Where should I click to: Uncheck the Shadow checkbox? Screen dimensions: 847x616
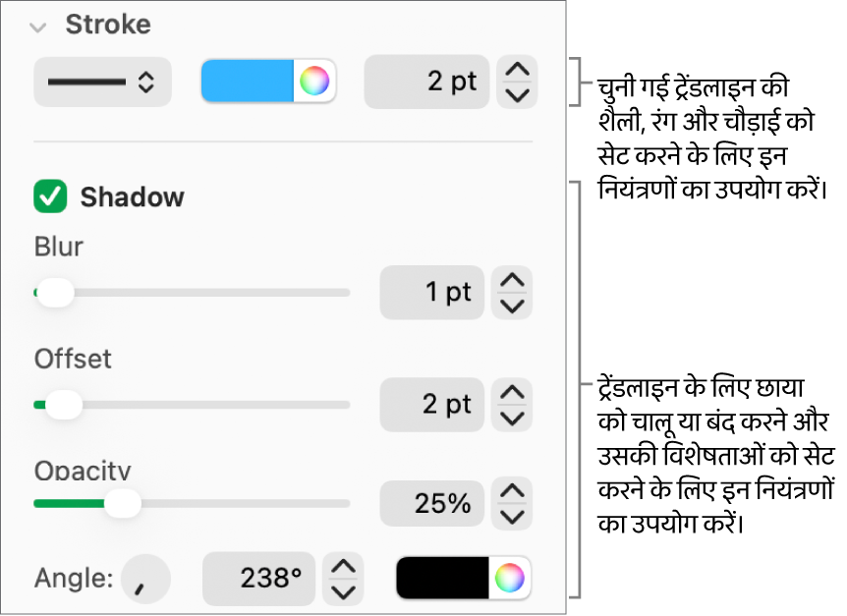pos(50,196)
